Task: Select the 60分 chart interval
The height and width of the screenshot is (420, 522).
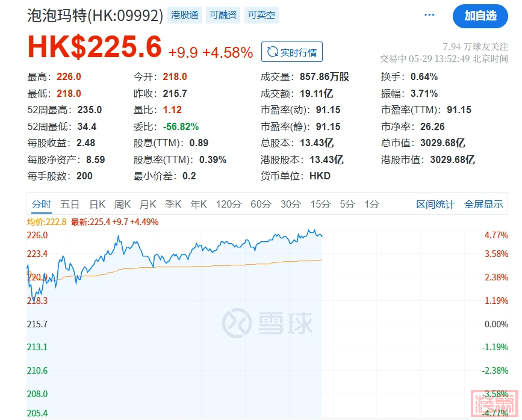Action: point(261,204)
